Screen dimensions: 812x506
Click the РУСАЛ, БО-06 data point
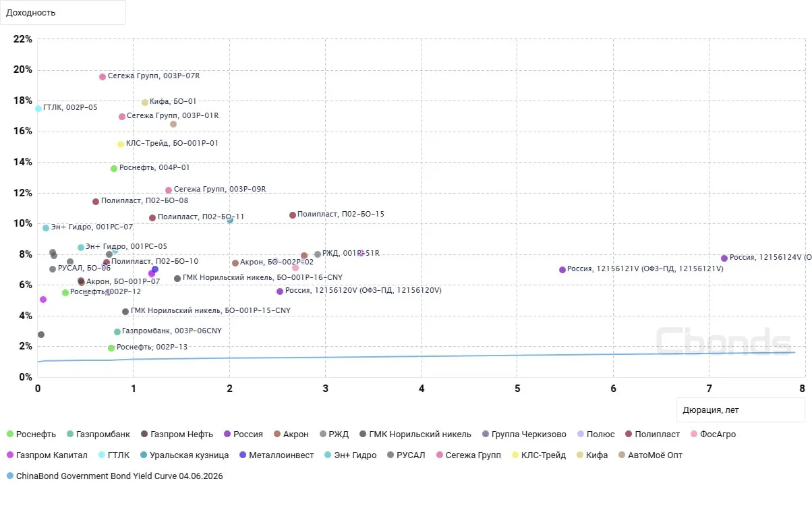(x=53, y=269)
